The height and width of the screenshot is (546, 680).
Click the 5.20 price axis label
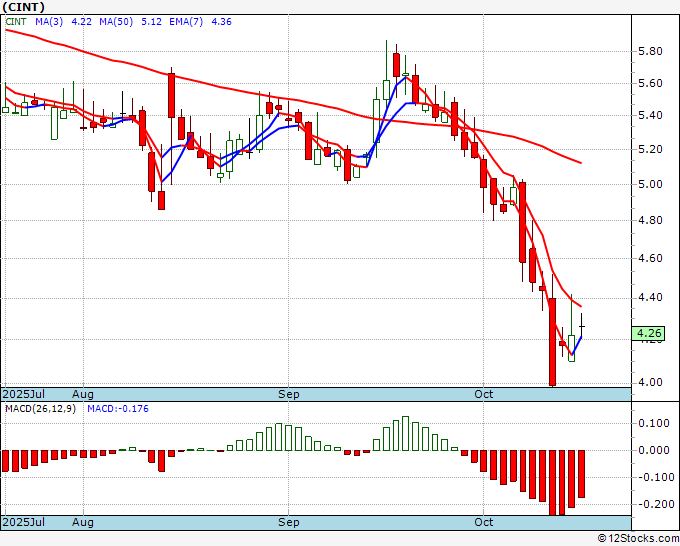[651, 149]
